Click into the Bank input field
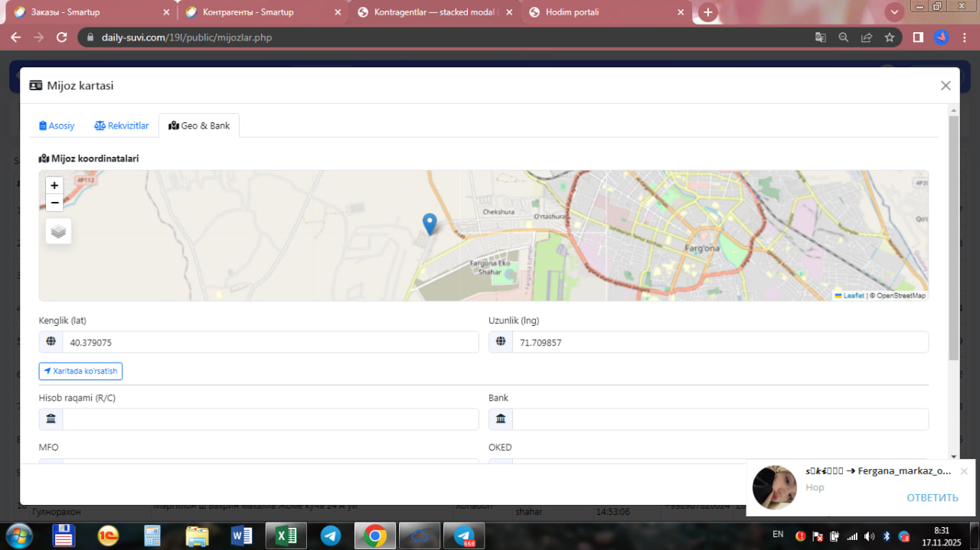Image resolution: width=980 pixels, height=550 pixels. point(719,419)
